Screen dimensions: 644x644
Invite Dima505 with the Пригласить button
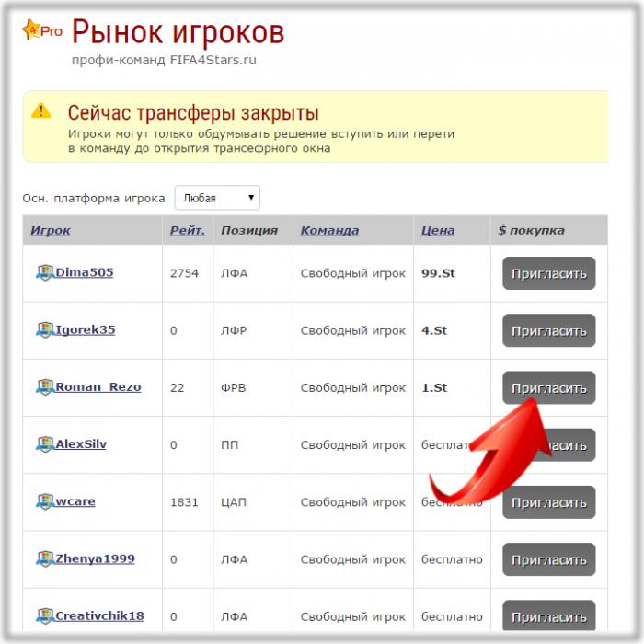[x=548, y=273]
